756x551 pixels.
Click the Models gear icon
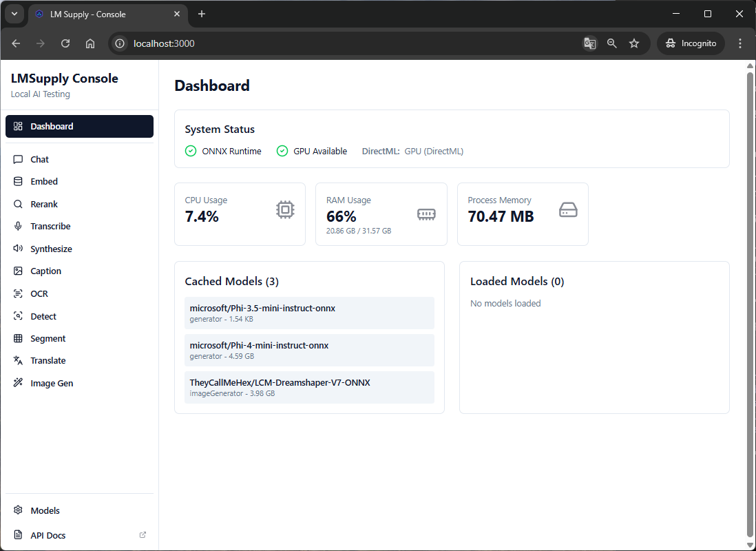tap(18, 510)
